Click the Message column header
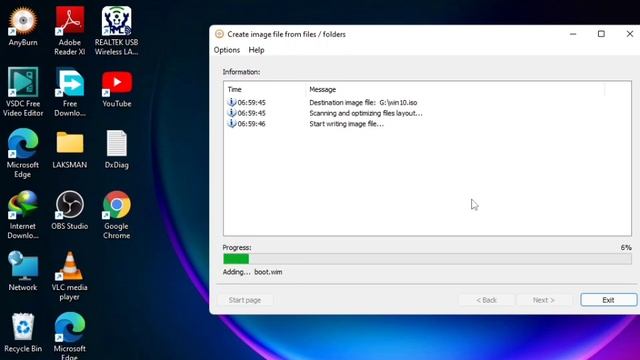Screen dimensions: 640x360 [322, 89]
